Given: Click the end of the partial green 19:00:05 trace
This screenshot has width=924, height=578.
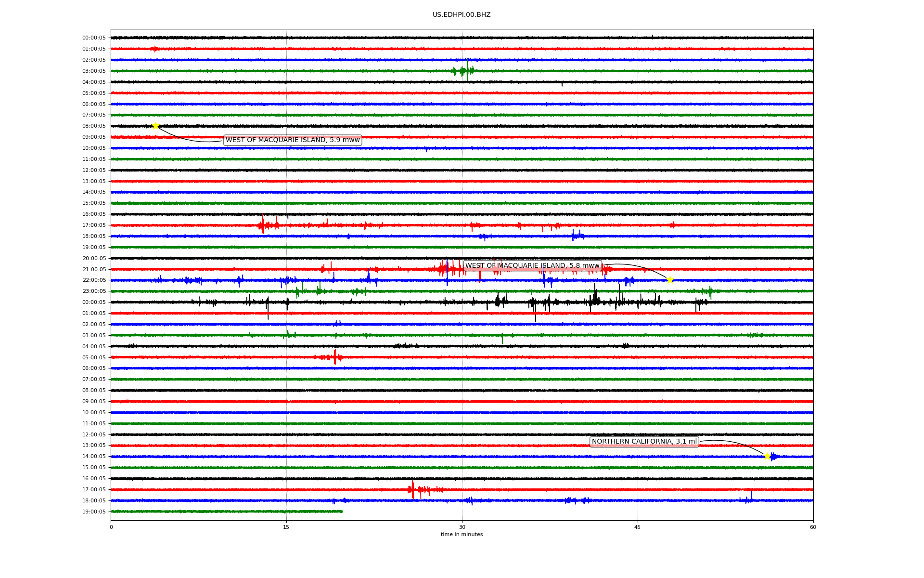Looking at the screenshot, I should [x=342, y=511].
